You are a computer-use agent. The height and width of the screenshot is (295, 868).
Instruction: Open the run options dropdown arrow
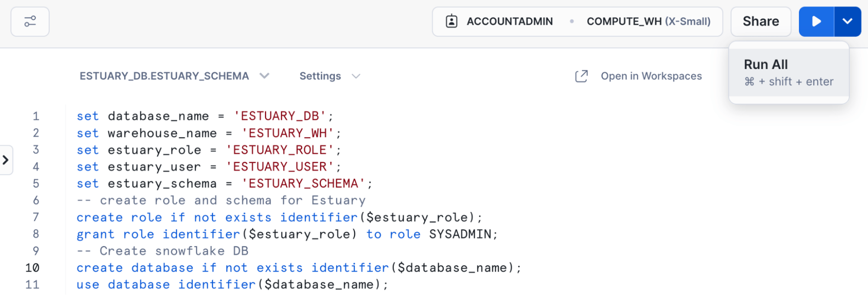pyautogui.click(x=848, y=21)
